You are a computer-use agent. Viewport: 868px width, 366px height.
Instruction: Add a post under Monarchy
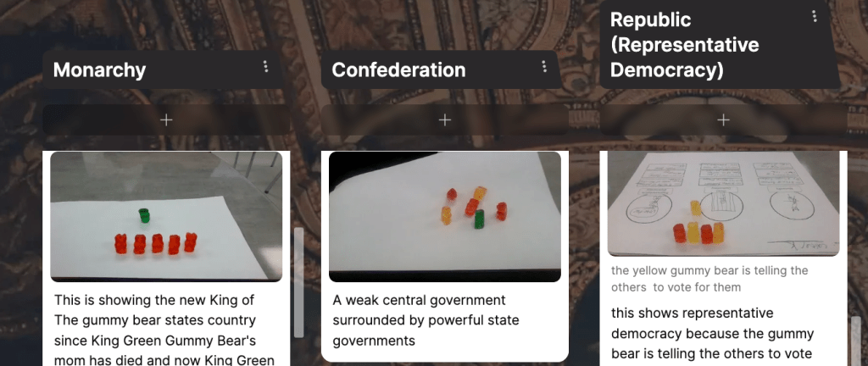[x=166, y=120]
